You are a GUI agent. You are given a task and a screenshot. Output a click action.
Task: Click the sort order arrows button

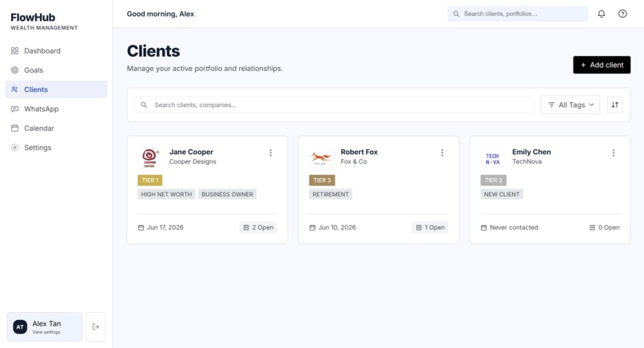pos(615,105)
